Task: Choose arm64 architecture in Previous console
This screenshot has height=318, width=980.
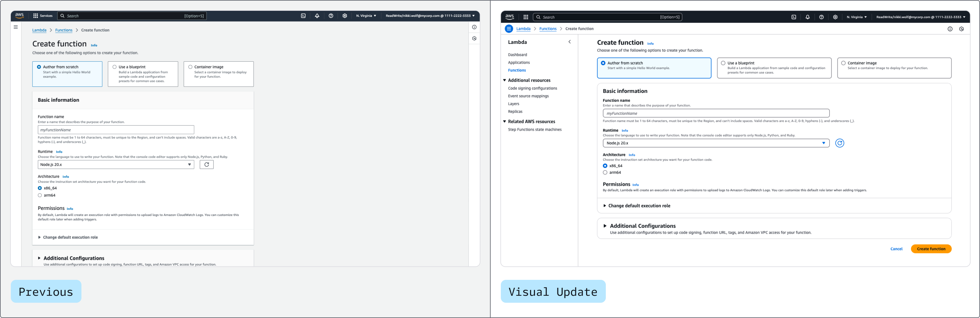Action: point(39,195)
